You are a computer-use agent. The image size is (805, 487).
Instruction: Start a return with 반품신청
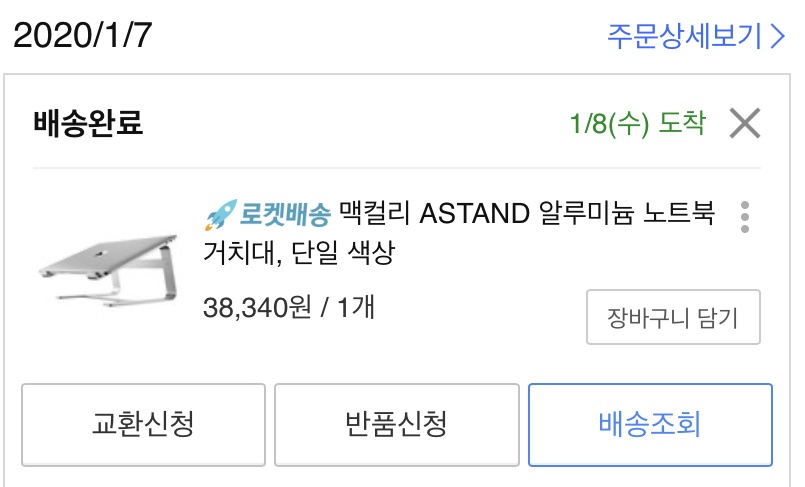point(396,424)
